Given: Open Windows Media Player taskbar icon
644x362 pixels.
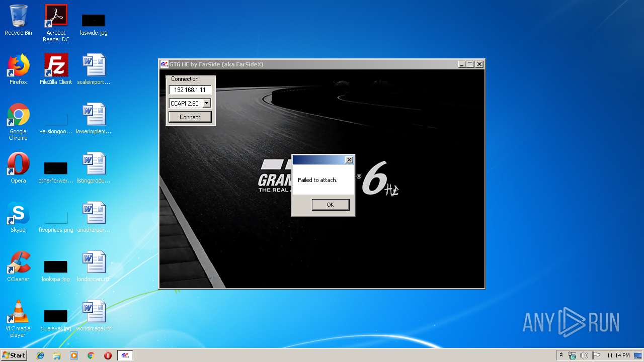Looking at the screenshot, I should click(x=74, y=355).
